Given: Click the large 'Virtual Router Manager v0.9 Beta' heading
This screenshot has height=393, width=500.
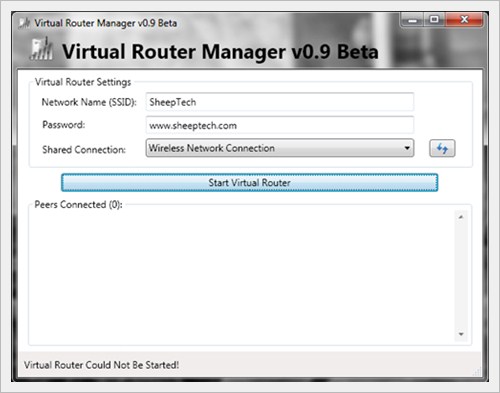Looking at the screenshot, I should click(220, 52).
